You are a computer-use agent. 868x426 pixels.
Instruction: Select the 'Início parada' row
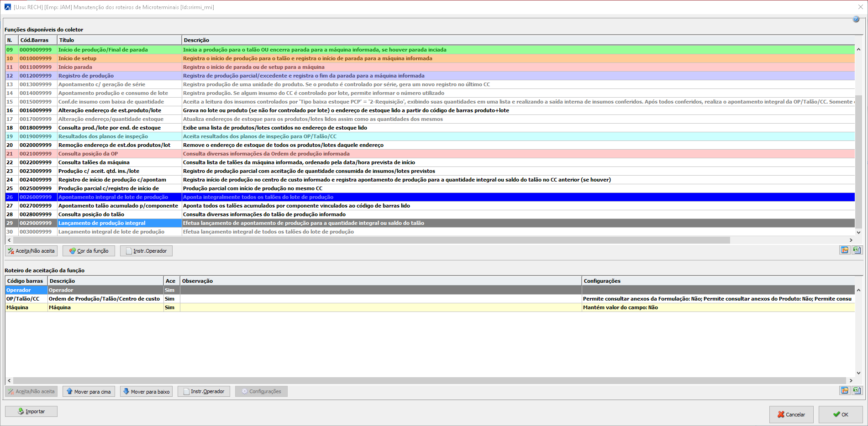coord(430,67)
